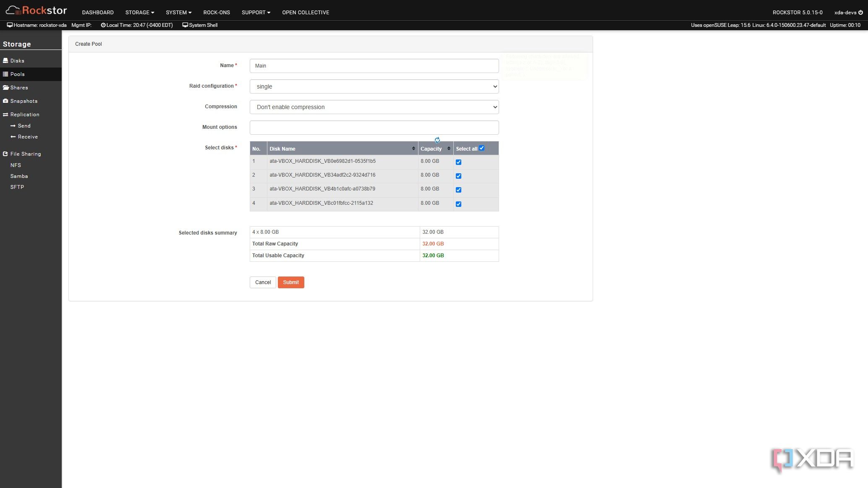The height and width of the screenshot is (488, 868).
Task: Expand the STORAGE menu
Action: click(140, 13)
